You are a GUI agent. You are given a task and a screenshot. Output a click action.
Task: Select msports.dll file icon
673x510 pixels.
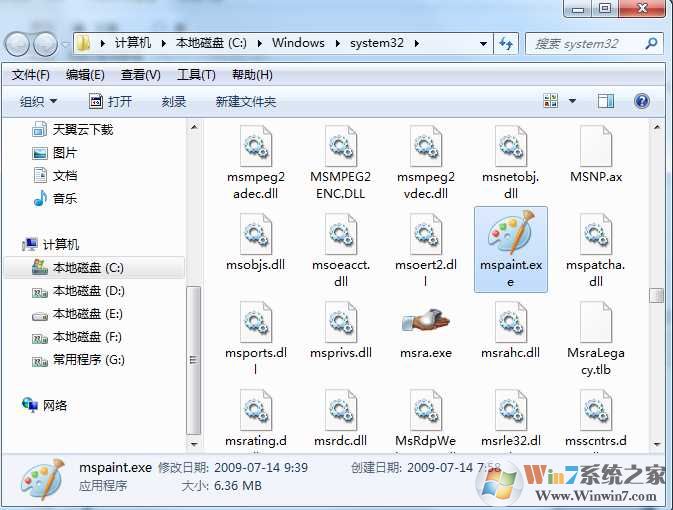click(256, 322)
